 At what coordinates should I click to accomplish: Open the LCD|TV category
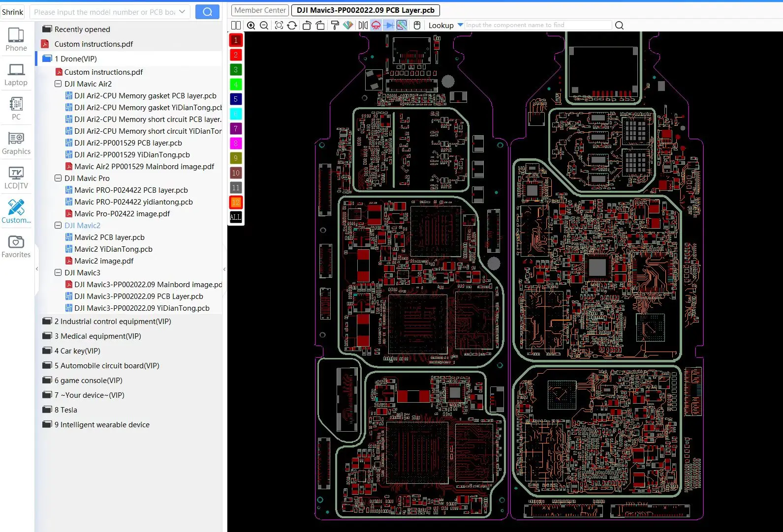coord(16,177)
